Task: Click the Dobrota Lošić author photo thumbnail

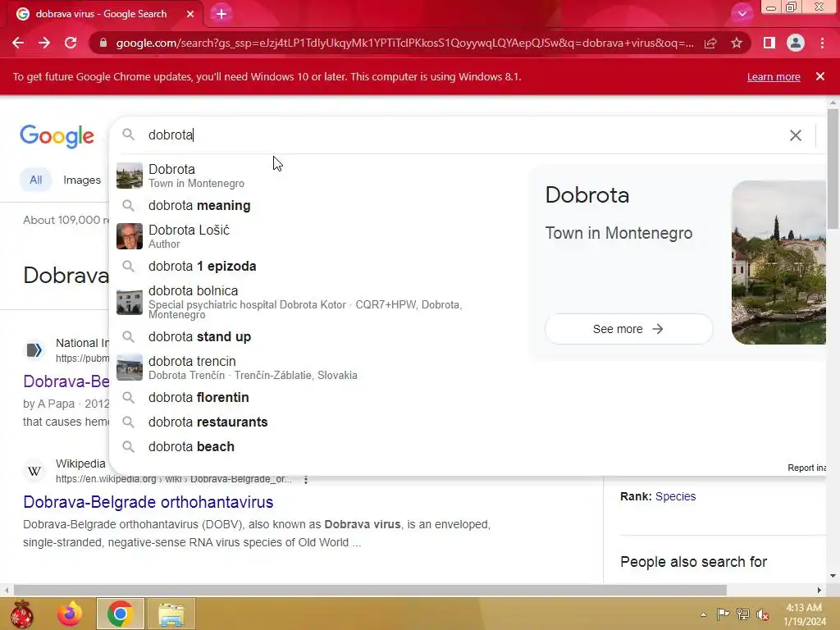Action: tap(129, 236)
